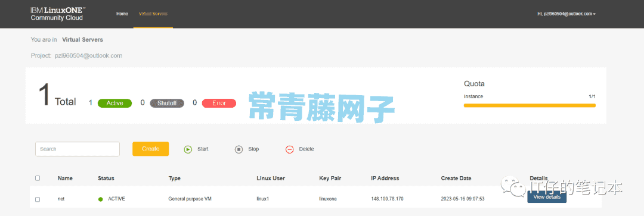Tick the checkbox for the net server row

tap(38, 199)
